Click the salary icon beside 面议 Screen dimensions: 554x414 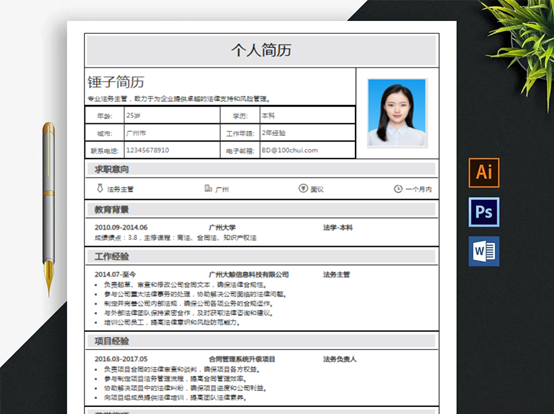coord(303,188)
